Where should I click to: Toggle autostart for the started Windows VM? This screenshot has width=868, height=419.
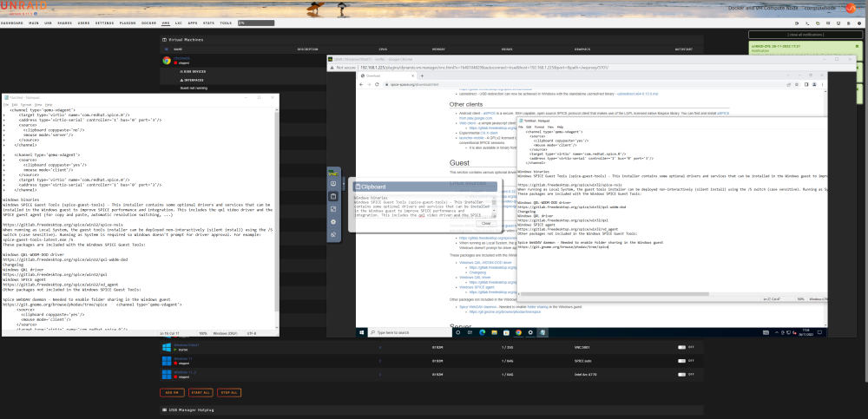[x=681, y=347]
